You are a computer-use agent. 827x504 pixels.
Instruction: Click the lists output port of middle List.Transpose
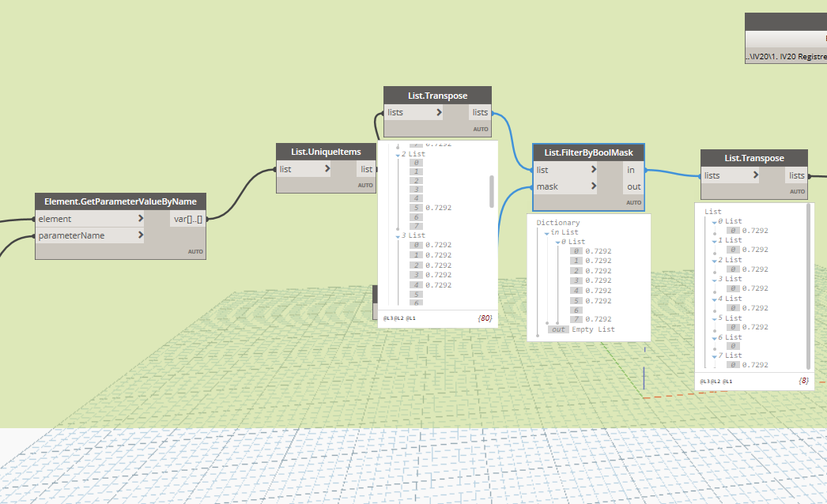(480, 112)
